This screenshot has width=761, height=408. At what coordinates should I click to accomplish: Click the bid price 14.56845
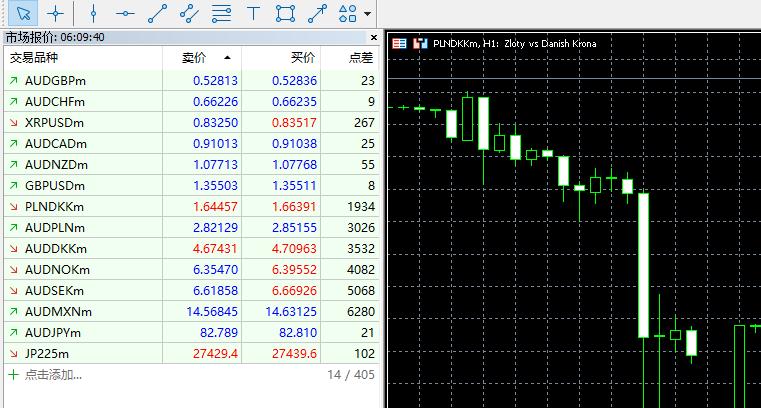(212, 311)
